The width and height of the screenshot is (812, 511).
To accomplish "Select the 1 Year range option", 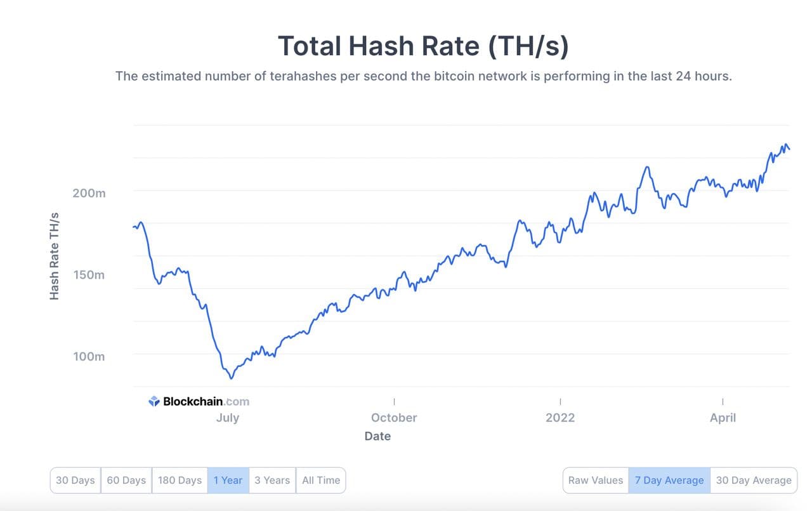I will tap(228, 480).
